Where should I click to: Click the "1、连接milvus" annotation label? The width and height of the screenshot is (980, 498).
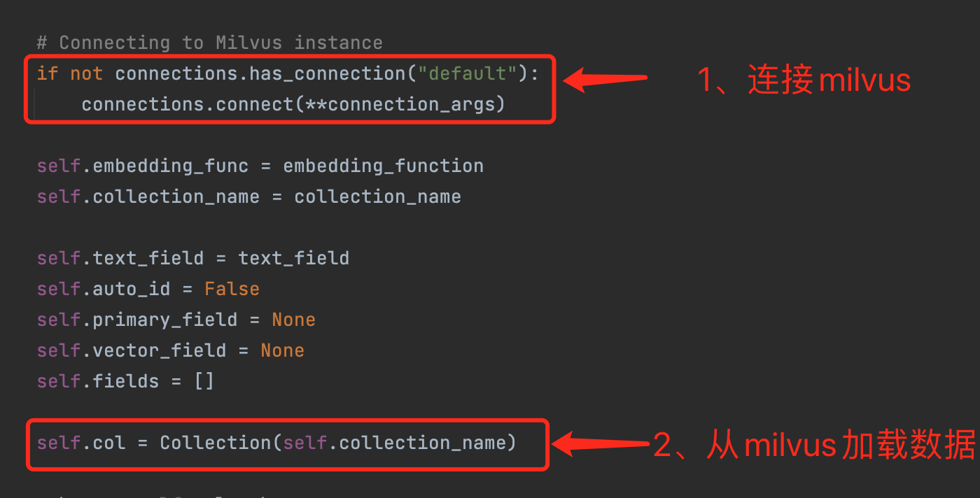click(x=804, y=80)
